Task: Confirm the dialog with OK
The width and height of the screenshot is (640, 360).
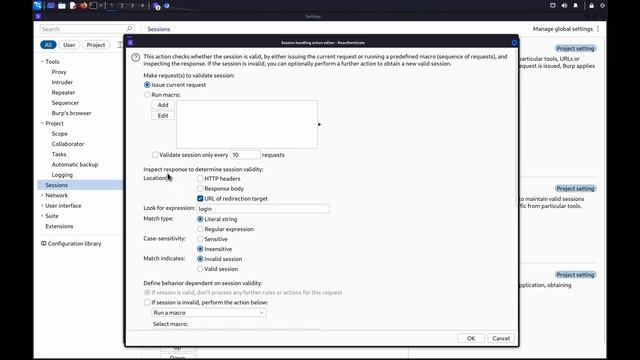Action: click(471, 338)
